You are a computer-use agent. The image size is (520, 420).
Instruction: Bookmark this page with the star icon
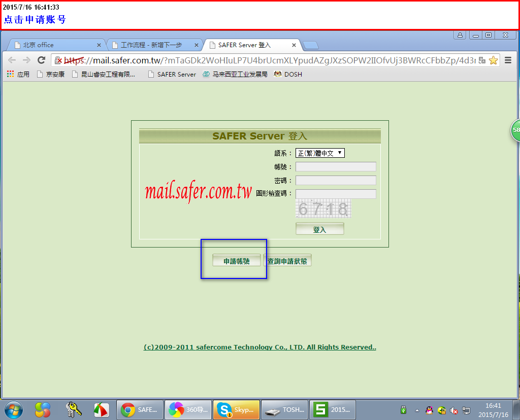493,60
